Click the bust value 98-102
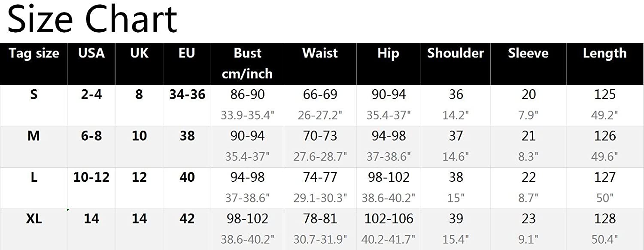The height and width of the screenshot is (250, 644). tap(247, 219)
